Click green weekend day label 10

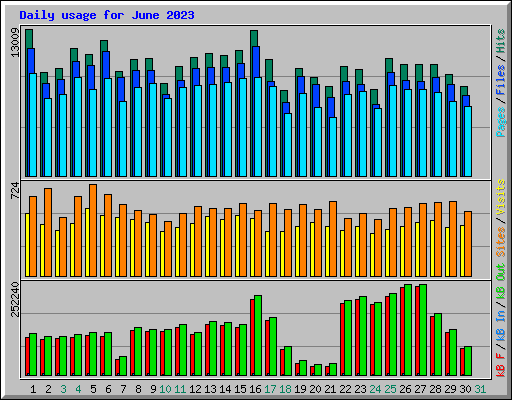point(165,389)
